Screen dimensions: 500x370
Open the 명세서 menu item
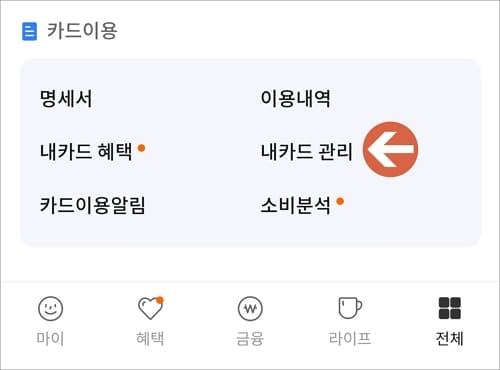point(66,99)
